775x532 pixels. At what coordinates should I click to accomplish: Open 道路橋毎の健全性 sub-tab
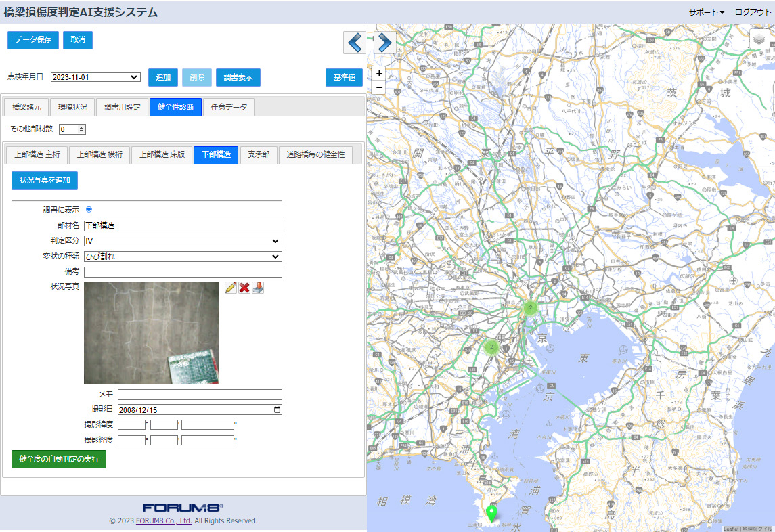(x=316, y=155)
